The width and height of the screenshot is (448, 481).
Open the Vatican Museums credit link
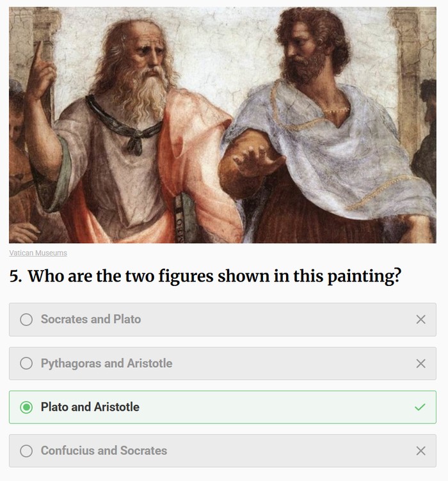tap(38, 253)
